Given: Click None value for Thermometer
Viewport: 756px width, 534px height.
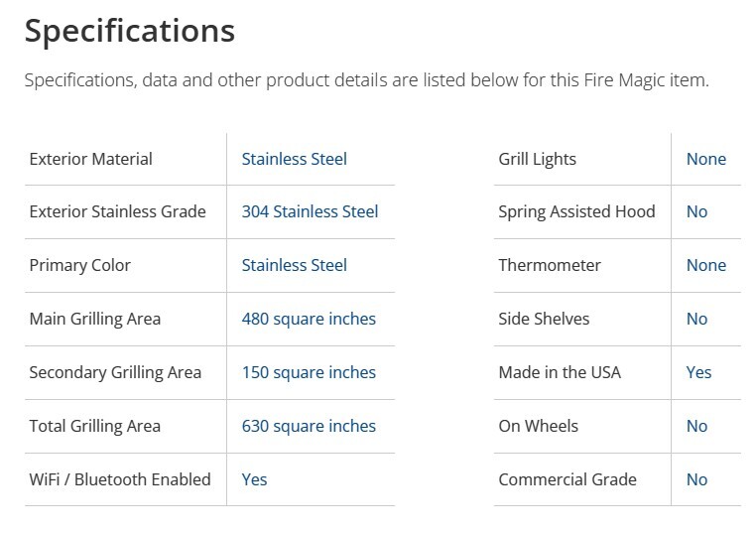Looking at the screenshot, I should click(705, 265).
